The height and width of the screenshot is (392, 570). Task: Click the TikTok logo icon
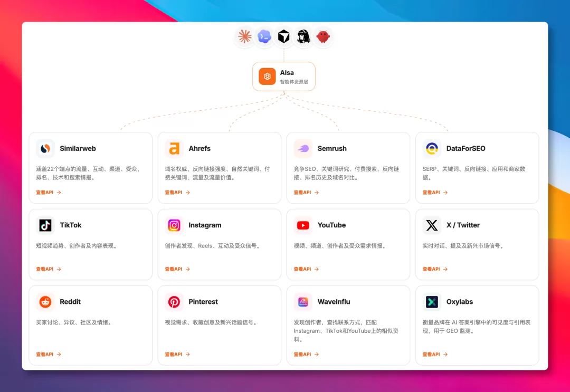[x=45, y=225]
